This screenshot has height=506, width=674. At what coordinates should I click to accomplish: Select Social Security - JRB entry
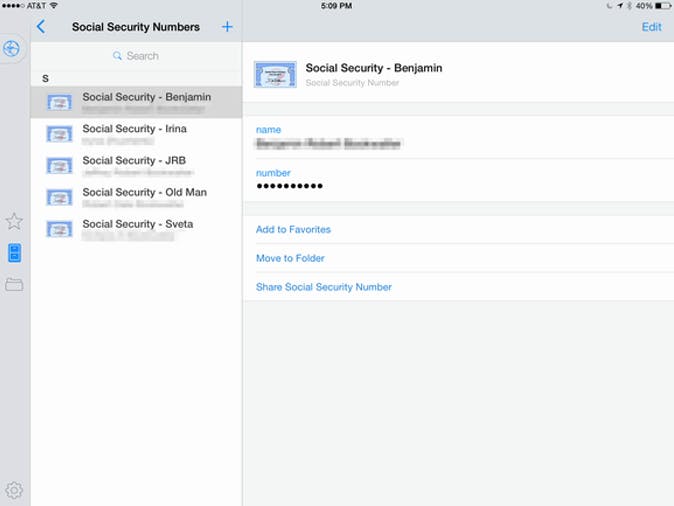tap(136, 165)
